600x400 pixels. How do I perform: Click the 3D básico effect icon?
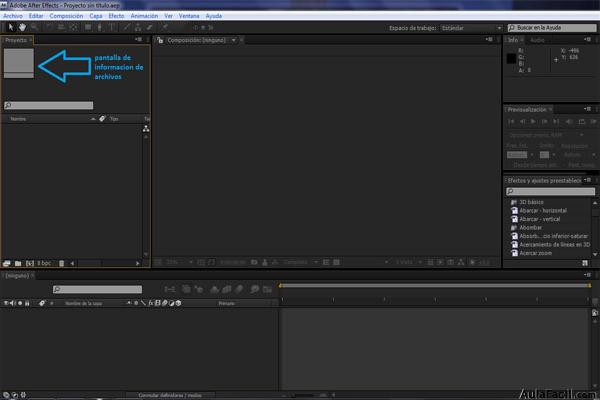pos(514,202)
